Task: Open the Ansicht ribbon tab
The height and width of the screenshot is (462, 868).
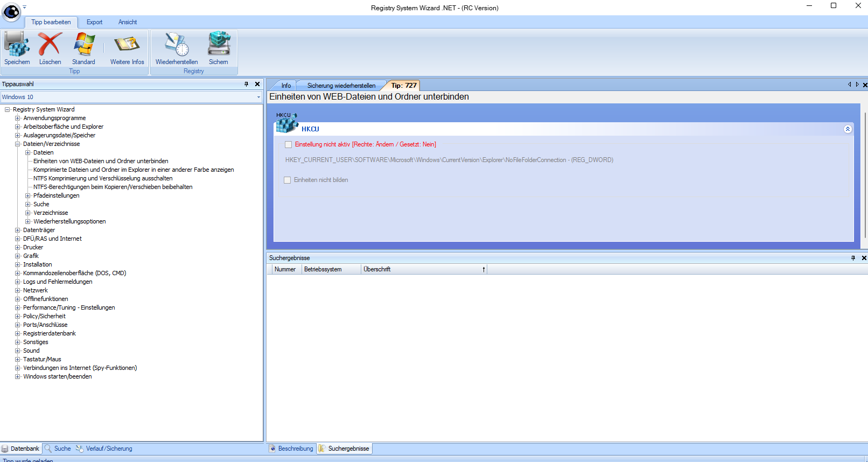Action: pos(128,22)
